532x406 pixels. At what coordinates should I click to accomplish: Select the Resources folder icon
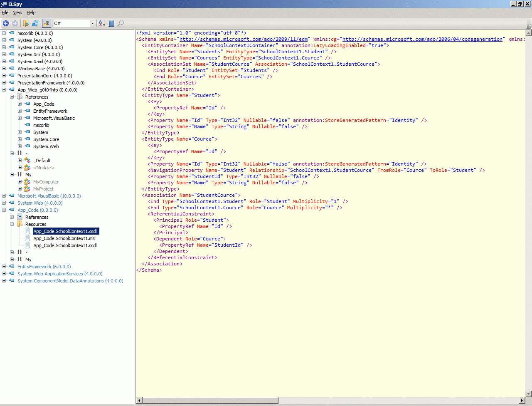tap(20, 224)
